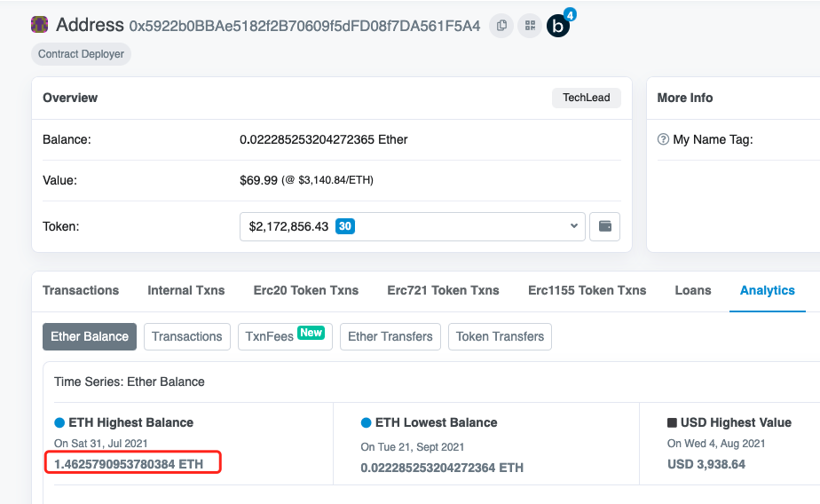
Task: Open the Erc20 Token Txns tab
Action: click(306, 290)
